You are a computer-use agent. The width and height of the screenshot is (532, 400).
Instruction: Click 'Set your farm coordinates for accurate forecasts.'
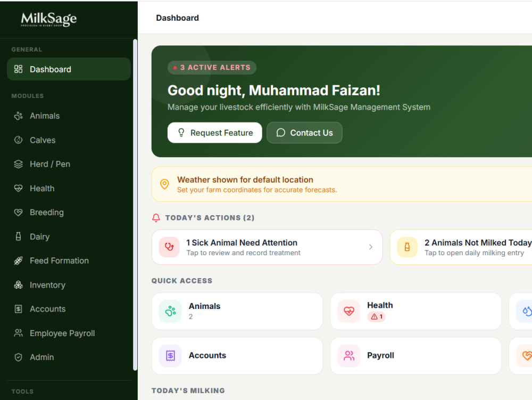(257, 190)
